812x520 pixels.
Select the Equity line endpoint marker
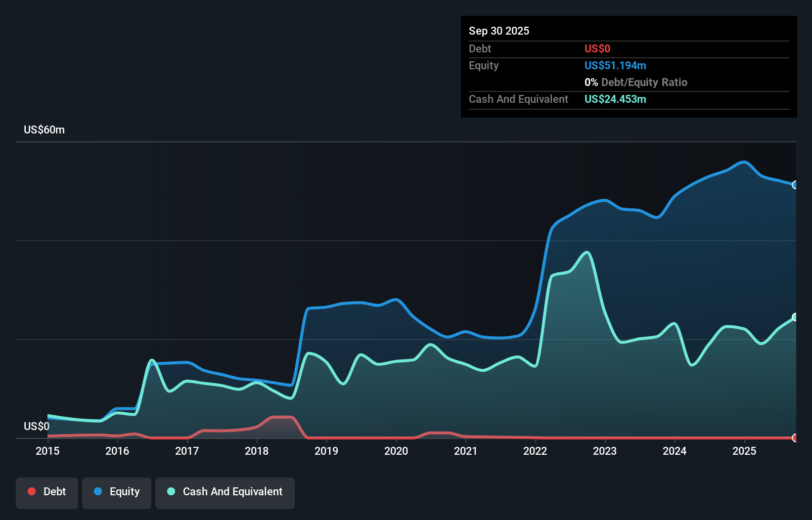pyautogui.click(x=795, y=185)
